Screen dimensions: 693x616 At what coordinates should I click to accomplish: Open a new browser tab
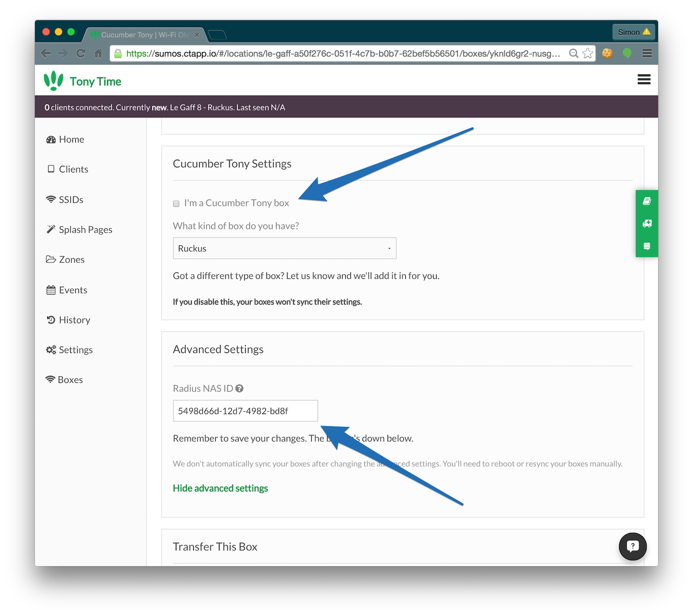[x=217, y=35]
